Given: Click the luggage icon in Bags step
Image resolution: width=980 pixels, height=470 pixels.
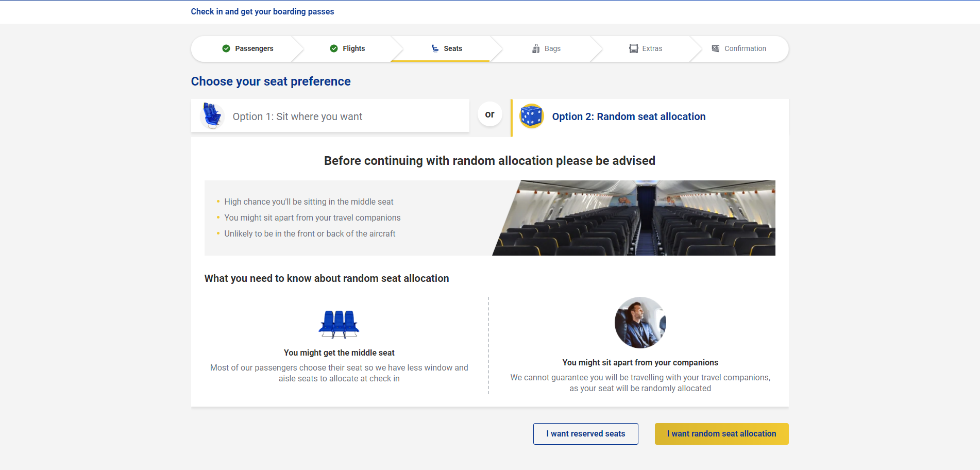Looking at the screenshot, I should point(536,48).
